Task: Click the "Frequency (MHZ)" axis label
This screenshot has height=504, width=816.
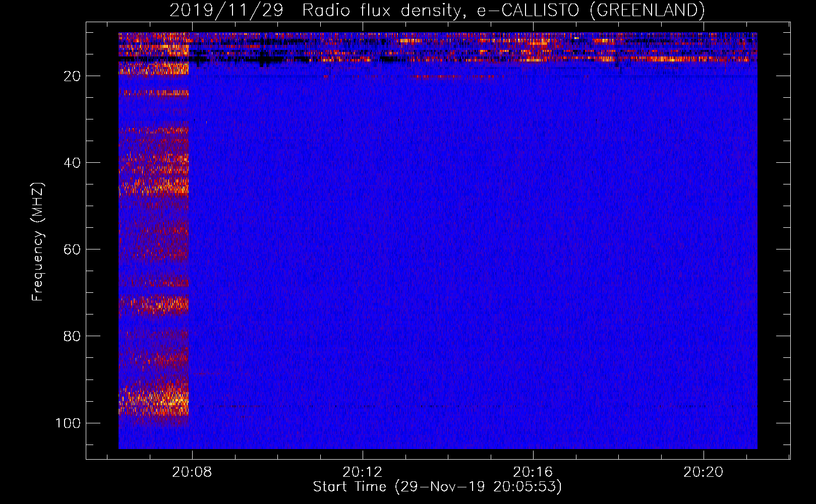Action: coord(38,242)
